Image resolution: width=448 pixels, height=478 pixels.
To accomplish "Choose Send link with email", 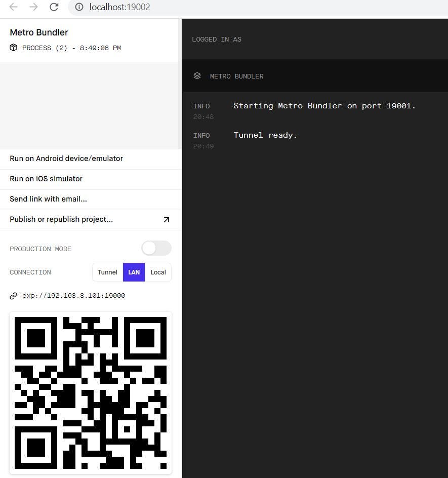I will click(x=48, y=199).
